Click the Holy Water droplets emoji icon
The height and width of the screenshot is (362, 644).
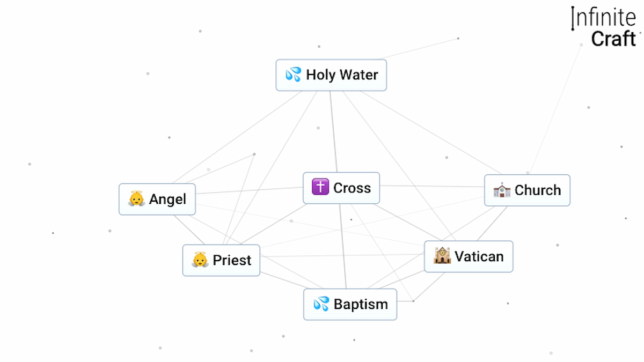click(294, 75)
